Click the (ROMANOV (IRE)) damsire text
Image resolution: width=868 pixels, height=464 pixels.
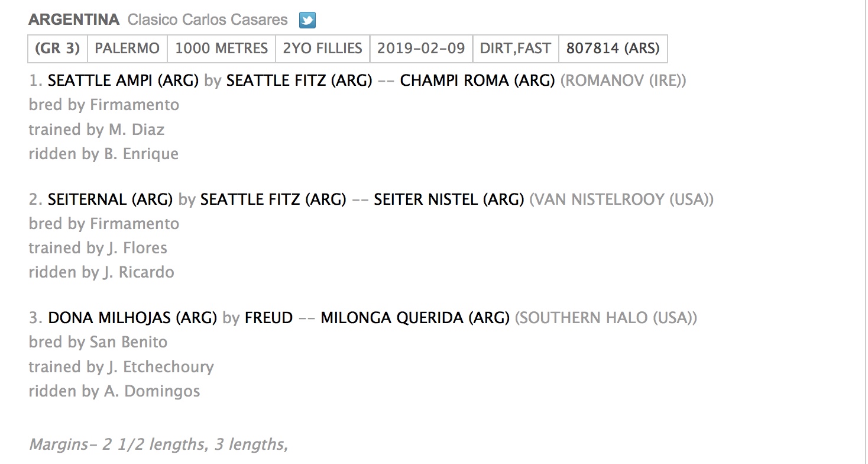(x=623, y=80)
